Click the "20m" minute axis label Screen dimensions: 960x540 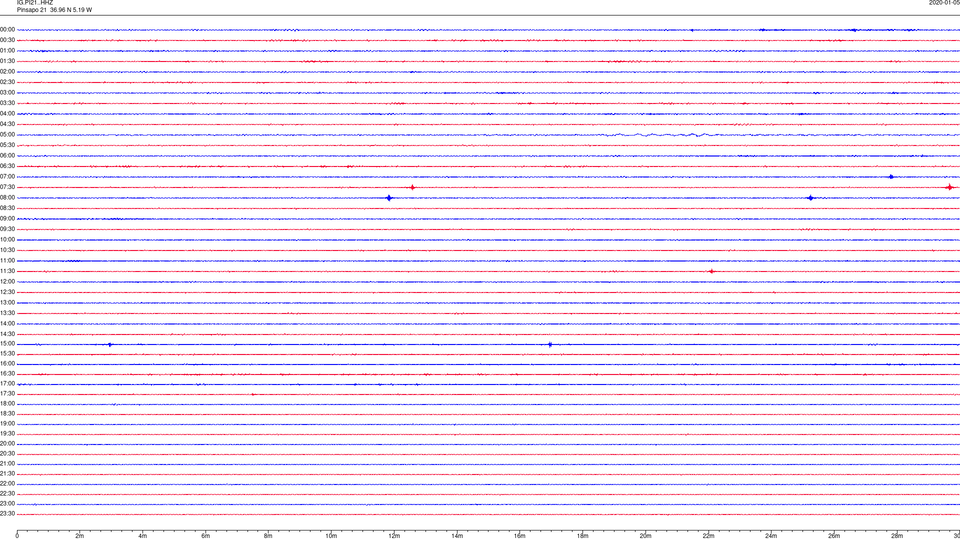pos(645,536)
